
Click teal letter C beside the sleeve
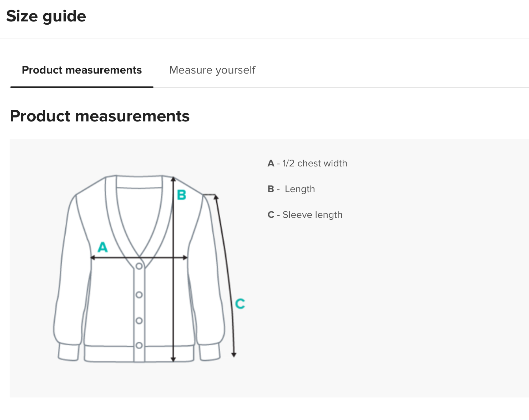(240, 304)
